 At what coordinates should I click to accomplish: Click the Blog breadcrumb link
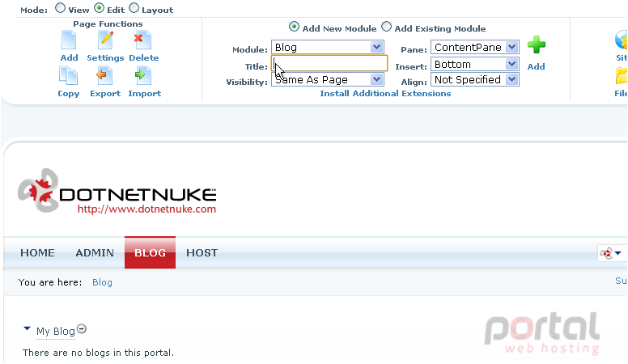tap(102, 282)
